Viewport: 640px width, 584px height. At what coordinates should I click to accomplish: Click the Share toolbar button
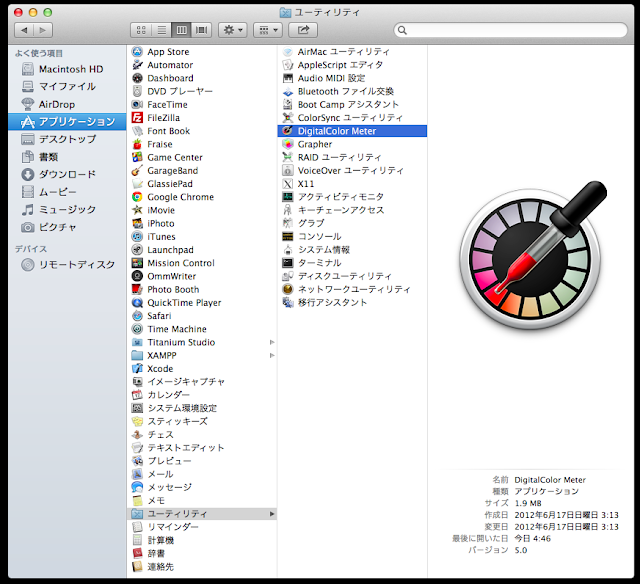303,30
